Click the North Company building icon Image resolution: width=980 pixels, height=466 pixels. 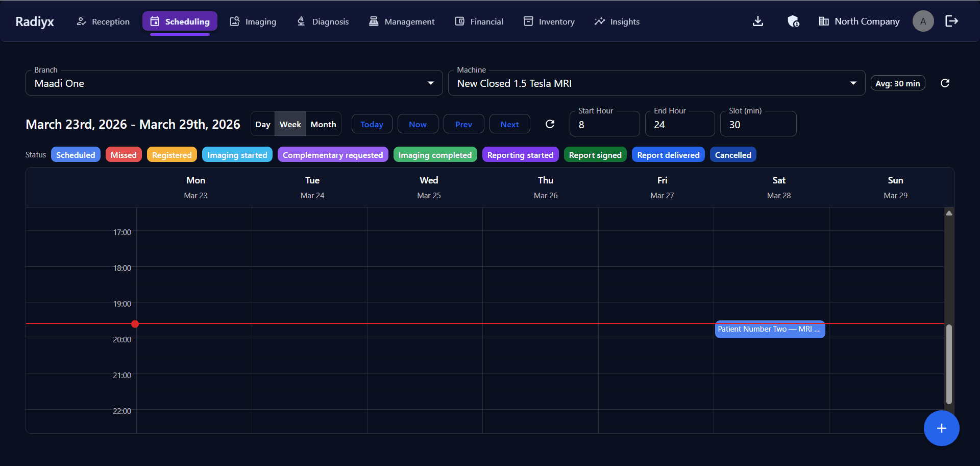pos(823,21)
